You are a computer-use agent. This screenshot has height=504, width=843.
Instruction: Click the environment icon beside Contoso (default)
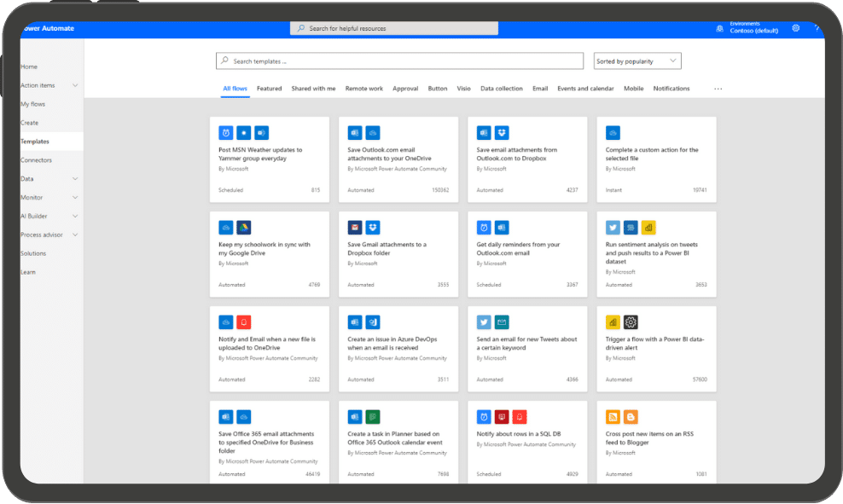click(x=719, y=28)
